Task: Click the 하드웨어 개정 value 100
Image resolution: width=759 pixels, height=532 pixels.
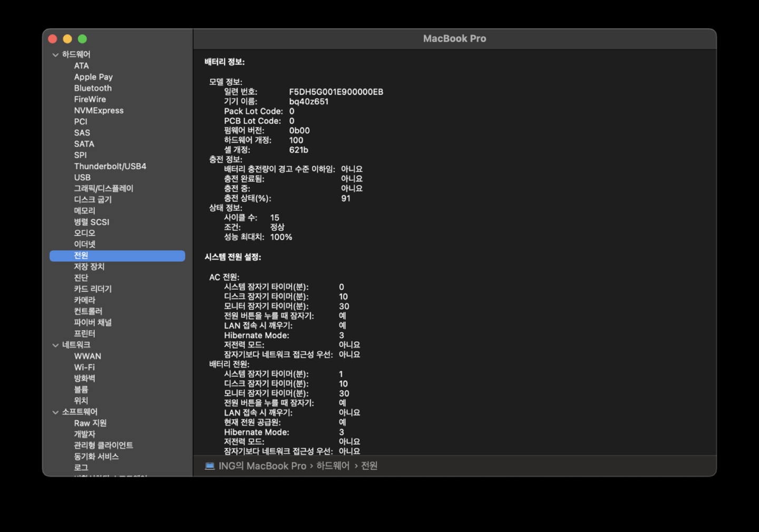Action: click(x=296, y=140)
